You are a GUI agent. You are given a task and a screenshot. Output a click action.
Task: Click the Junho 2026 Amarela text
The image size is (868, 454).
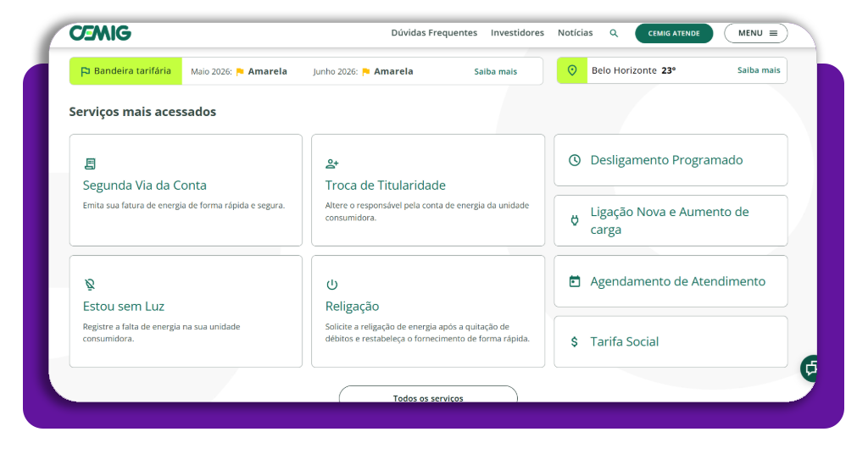(x=363, y=71)
